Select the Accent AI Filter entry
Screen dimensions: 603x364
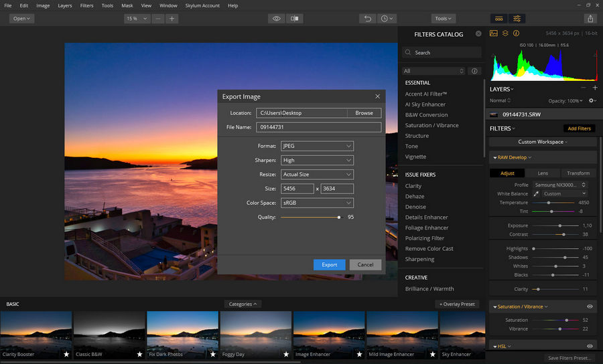click(x=425, y=94)
